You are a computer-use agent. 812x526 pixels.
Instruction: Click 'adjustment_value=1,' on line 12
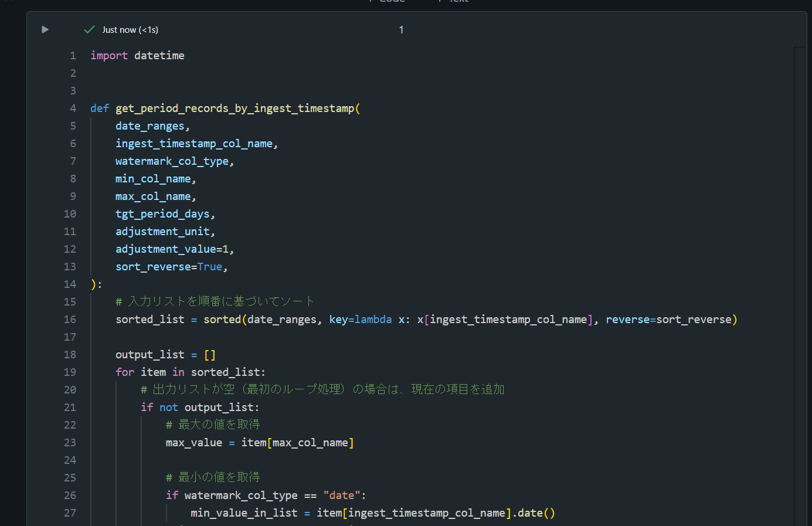pyautogui.click(x=175, y=249)
